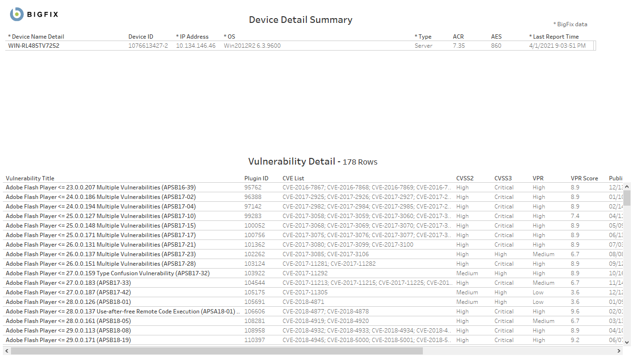The width and height of the screenshot is (640, 364).
Task: Click last report time 4/1/2021 9:03:51 PM
Action: [557, 46]
